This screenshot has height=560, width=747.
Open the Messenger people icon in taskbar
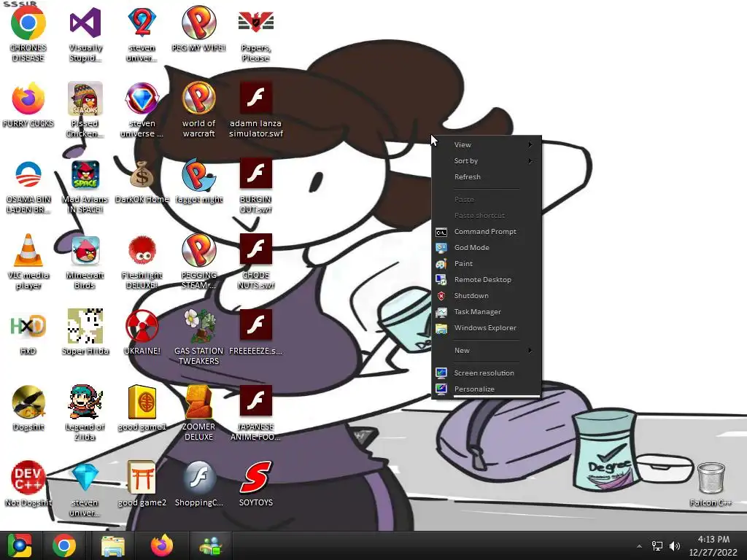coord(211,545)
